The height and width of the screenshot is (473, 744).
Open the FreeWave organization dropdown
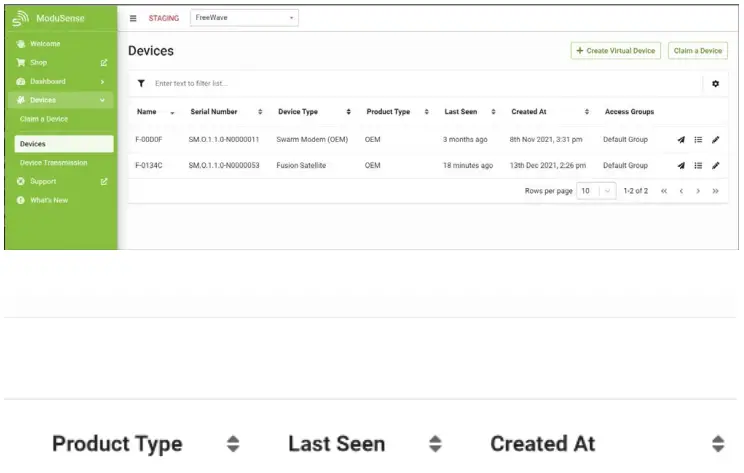pyautogui.click(x=244, y=18)
